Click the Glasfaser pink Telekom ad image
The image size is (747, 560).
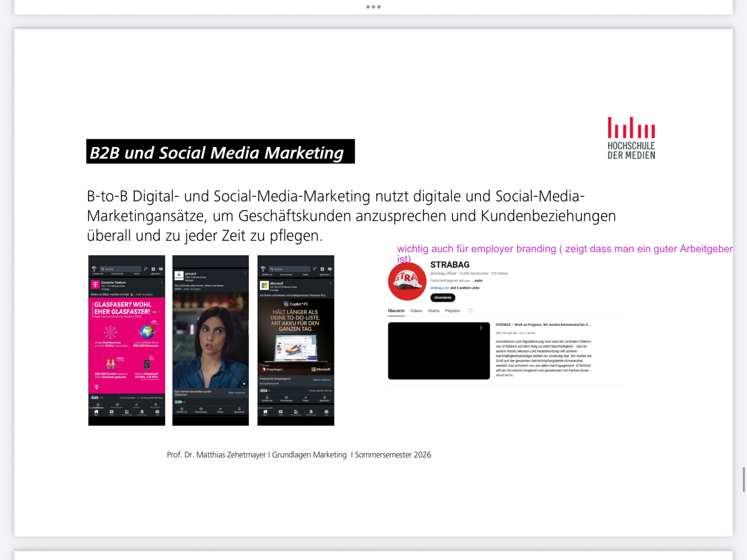pyautogui.click(x=127, y=346)
